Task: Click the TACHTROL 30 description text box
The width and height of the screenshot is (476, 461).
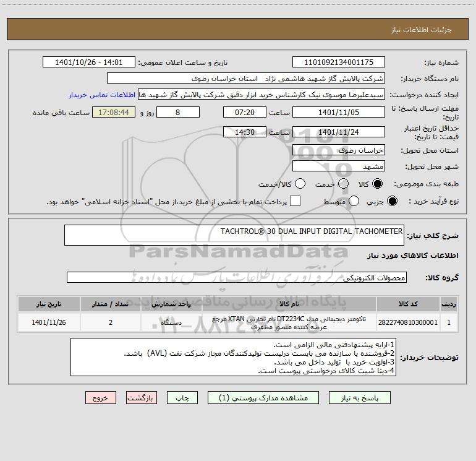Action: click(234, 235)
